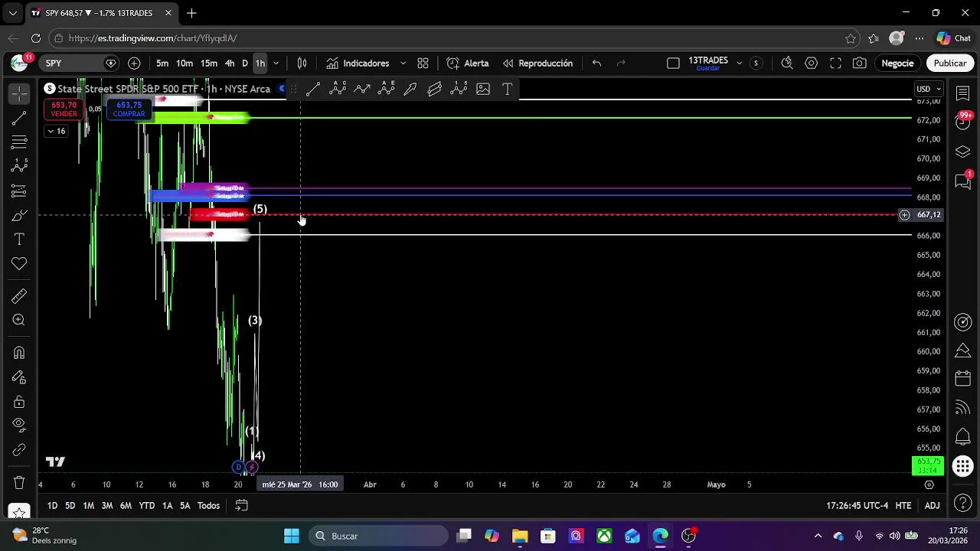Viewport: 980px width, 551px height.
Task: Enter fullscreen mode
Action: click(835, 64)
